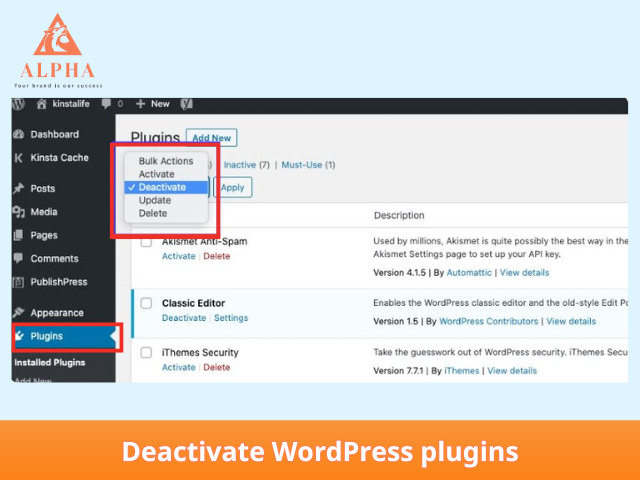Open the Yoast icon in admin bar
Screen dimensions: 640x480
187,104
